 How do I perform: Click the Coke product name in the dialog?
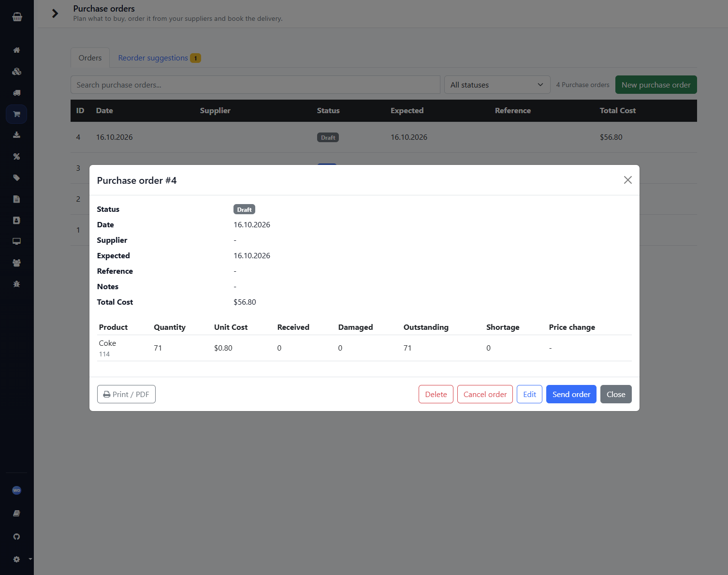pos(107,343)
